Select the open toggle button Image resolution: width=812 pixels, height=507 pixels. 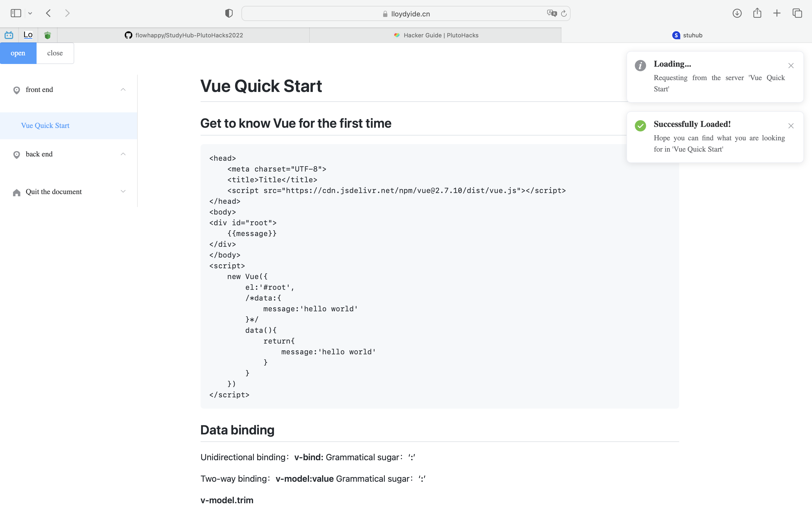18,53
